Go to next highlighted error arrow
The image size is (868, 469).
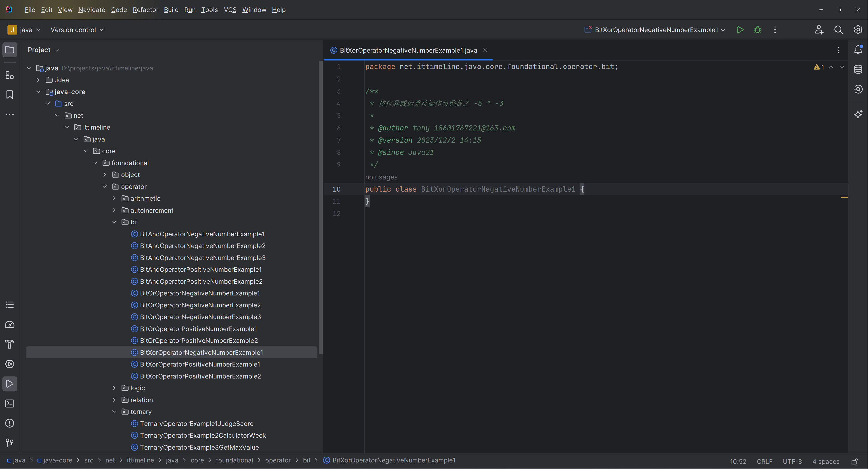842,67
